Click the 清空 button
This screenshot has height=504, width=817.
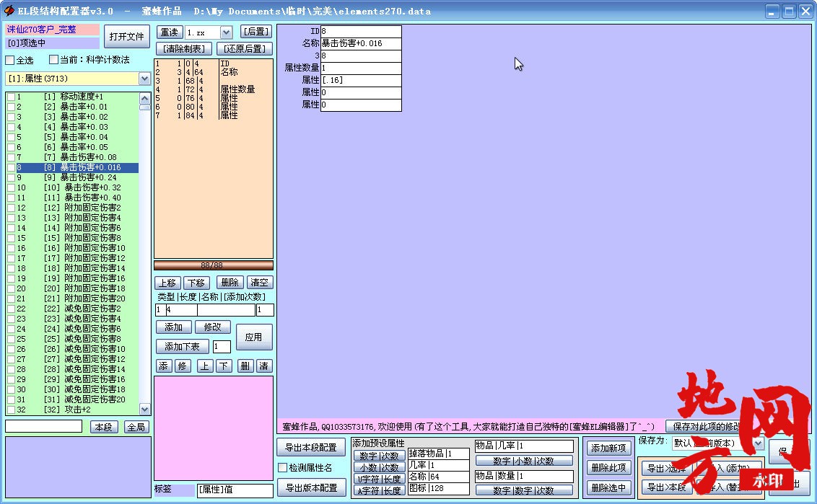(260, 282)
